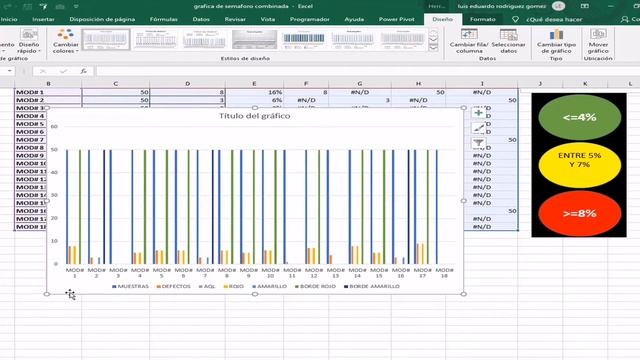Click Cambiar fila/columna button
Viewport: 640px width, 360px height.
click(469, 41)
